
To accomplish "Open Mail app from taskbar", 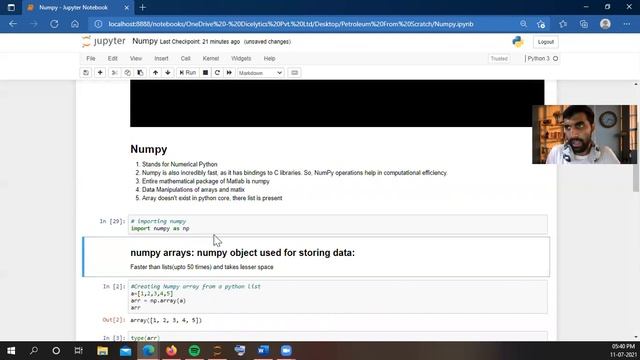I will coord(126,351).
